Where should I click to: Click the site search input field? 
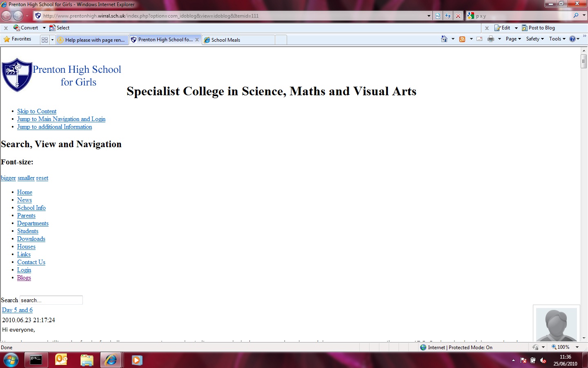(51, 300)
